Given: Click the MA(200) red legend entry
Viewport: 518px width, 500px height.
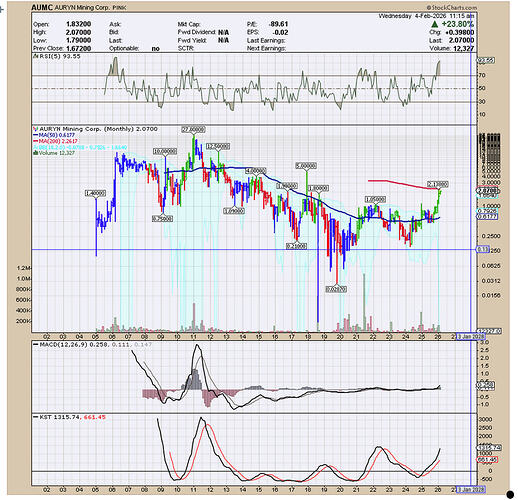Looking at the screenshot, I should (55, 141).
